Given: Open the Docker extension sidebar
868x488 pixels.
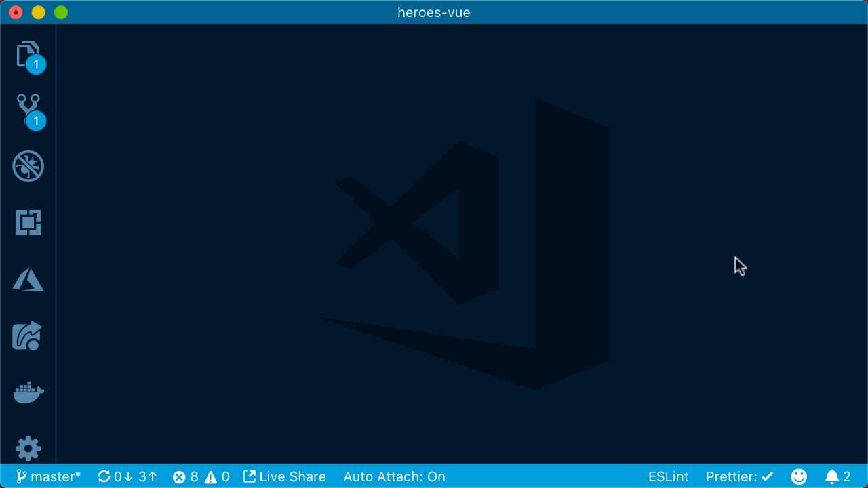Looking at the screenshot, I should 28,392.
